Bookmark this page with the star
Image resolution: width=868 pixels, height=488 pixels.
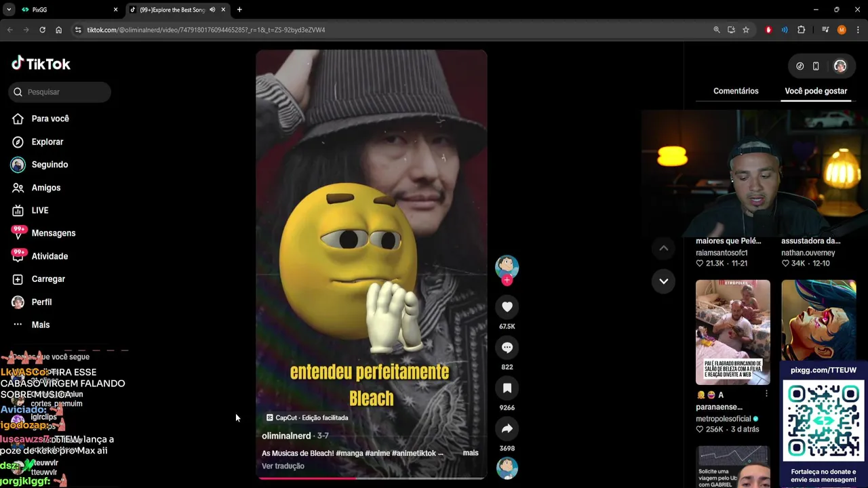pyautogui.click(x=746, y=30)
